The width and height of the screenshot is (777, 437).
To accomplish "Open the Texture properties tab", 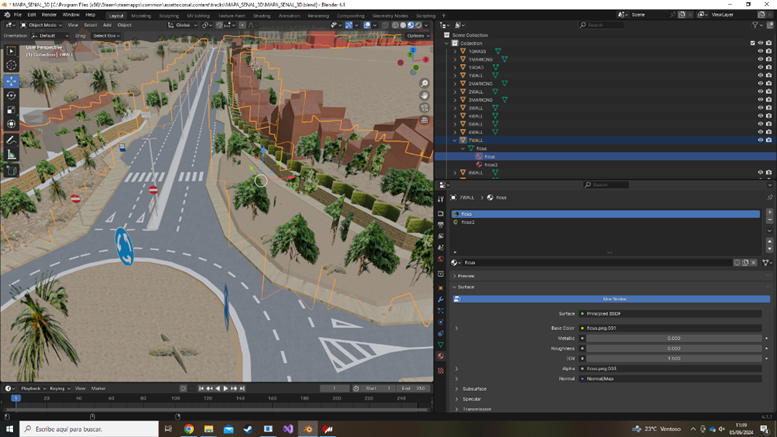I will pos(441,371).
